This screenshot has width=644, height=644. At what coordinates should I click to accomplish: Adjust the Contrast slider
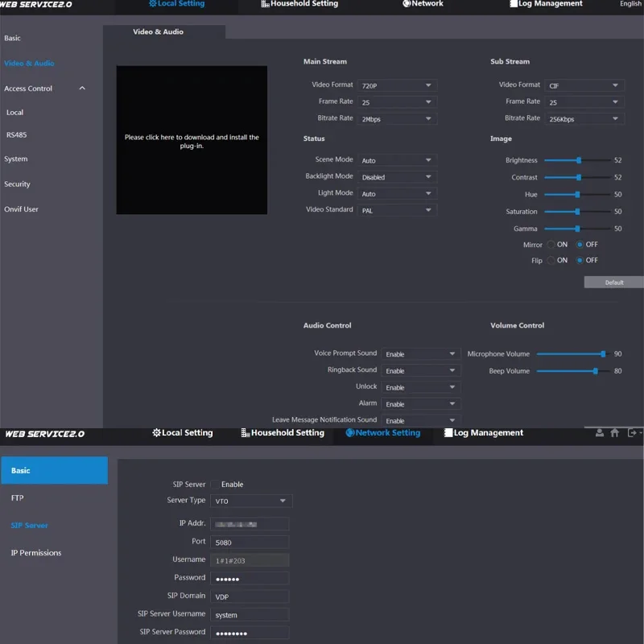click(x=577, y=177)
